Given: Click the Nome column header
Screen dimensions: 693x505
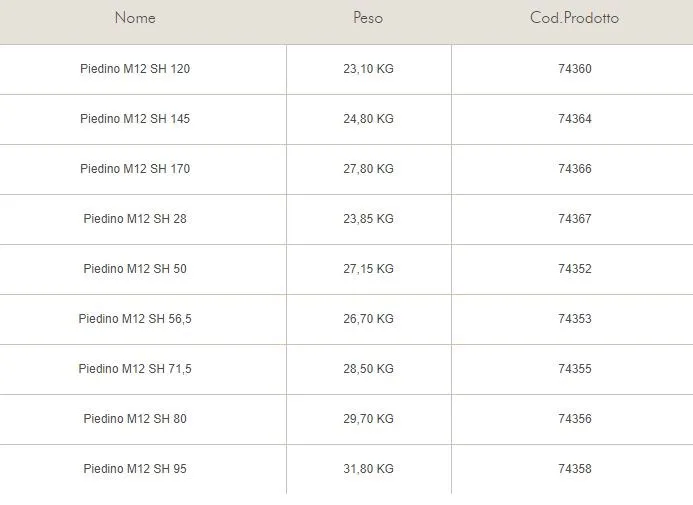Looking at the screenshot, I should pos(135,18).
